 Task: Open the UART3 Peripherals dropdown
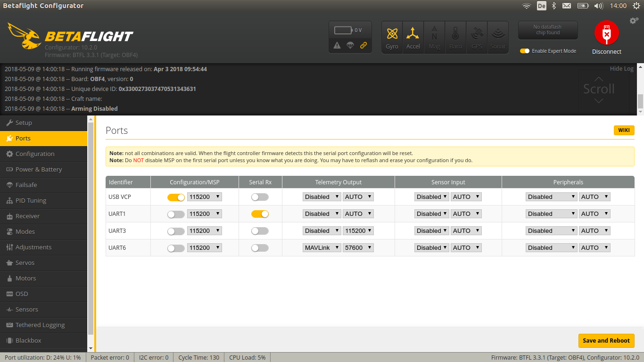pyautogui.click(x=551, y=230)
